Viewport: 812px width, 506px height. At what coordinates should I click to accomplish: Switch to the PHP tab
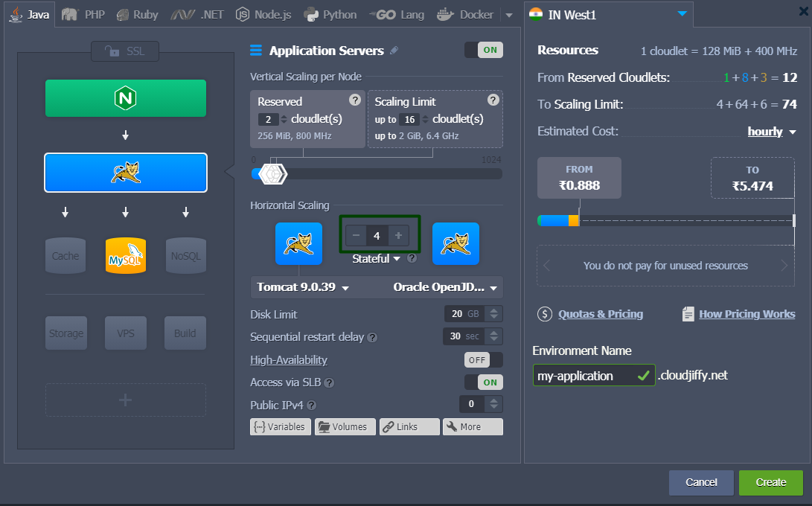(83, 14)
